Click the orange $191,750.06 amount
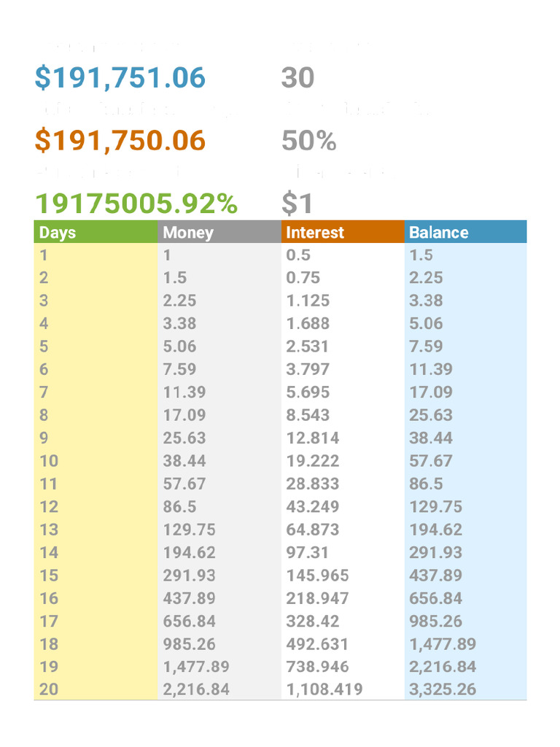 (120, 141)
